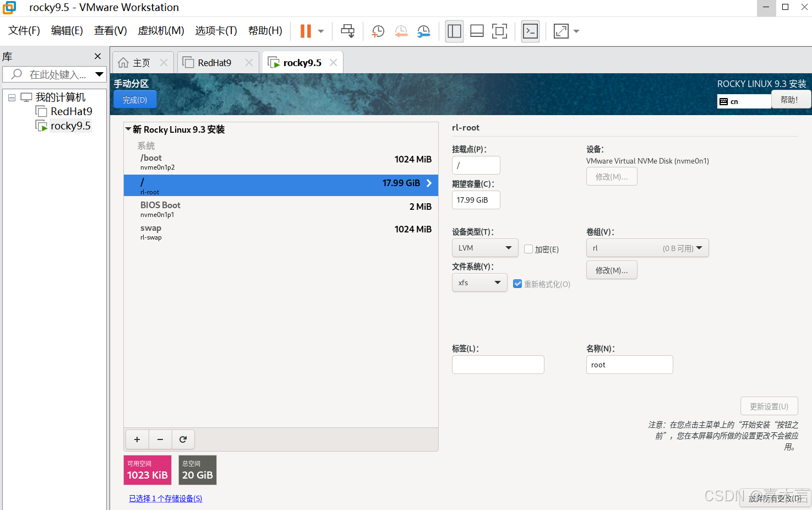Open the 文件(F) menu
The image size is (812, 510).
click(24, 31)
